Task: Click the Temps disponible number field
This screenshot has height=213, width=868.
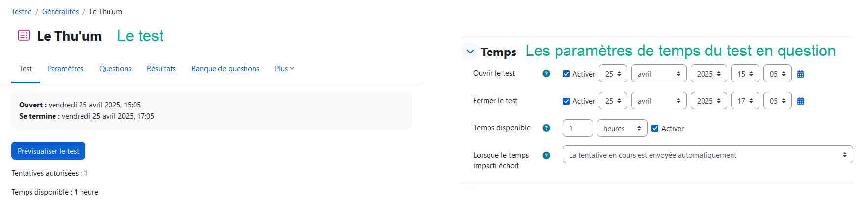Action: point(577,128)
